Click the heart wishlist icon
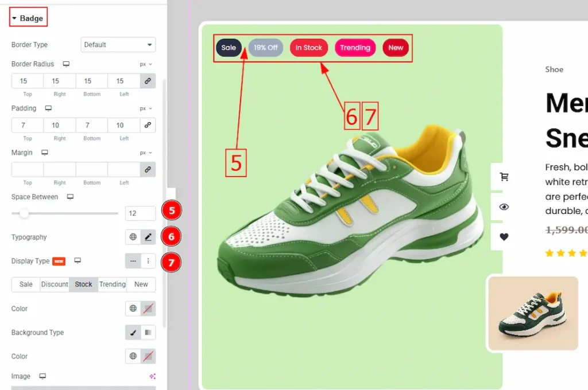Viewport: 588px width, 390px height. pyautogui.click(x=504, y=237)
